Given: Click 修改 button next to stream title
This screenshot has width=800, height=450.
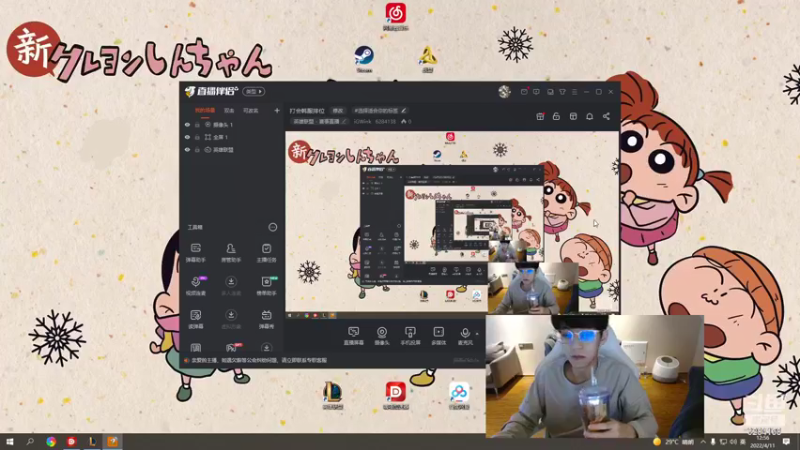Looking at the screenshot, I should (x=338, y=111).
